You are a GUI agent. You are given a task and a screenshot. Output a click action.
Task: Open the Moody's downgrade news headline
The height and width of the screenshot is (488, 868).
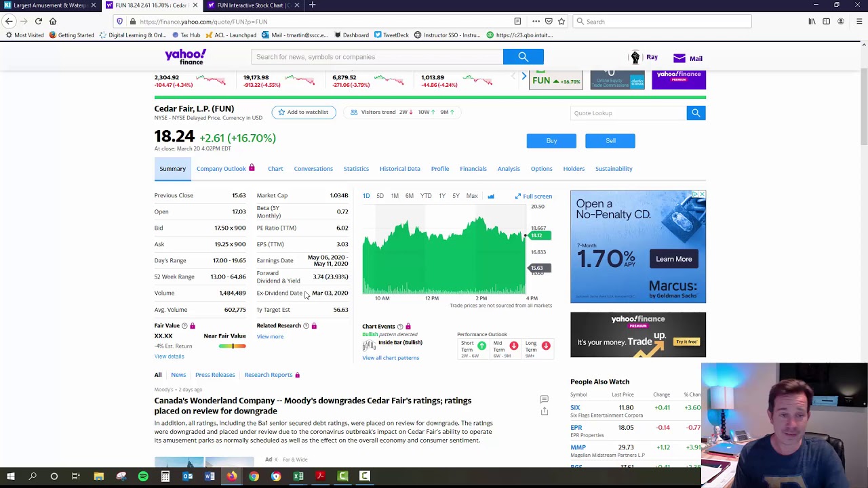click(x=313, y=406)
